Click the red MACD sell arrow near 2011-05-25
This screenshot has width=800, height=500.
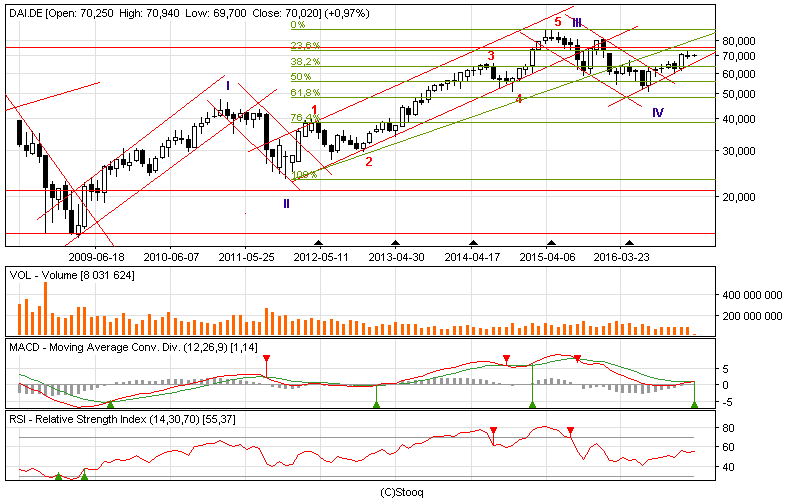[266, 359]
